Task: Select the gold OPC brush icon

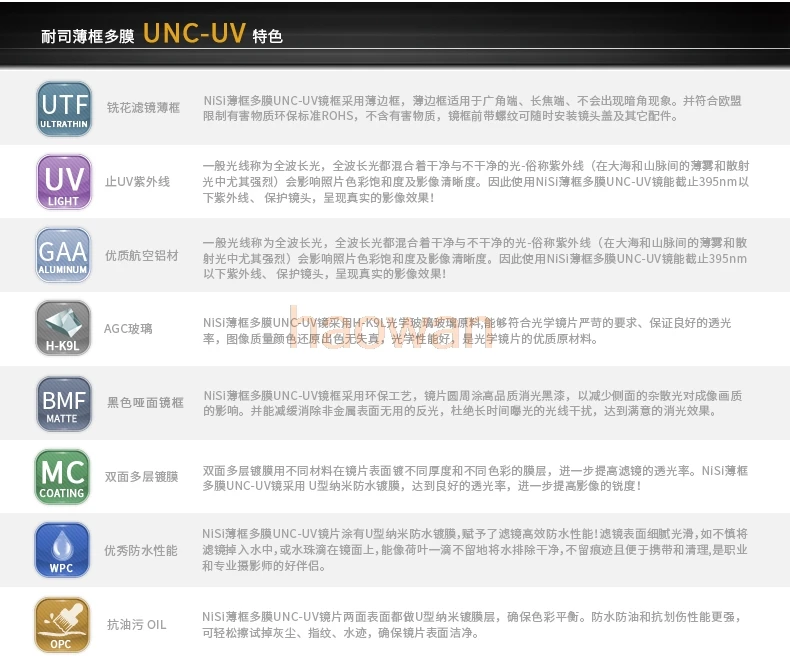Action: pos(62,625)
